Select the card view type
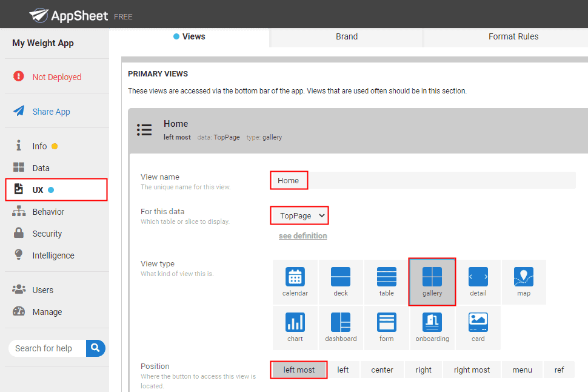 pos(478,328)
